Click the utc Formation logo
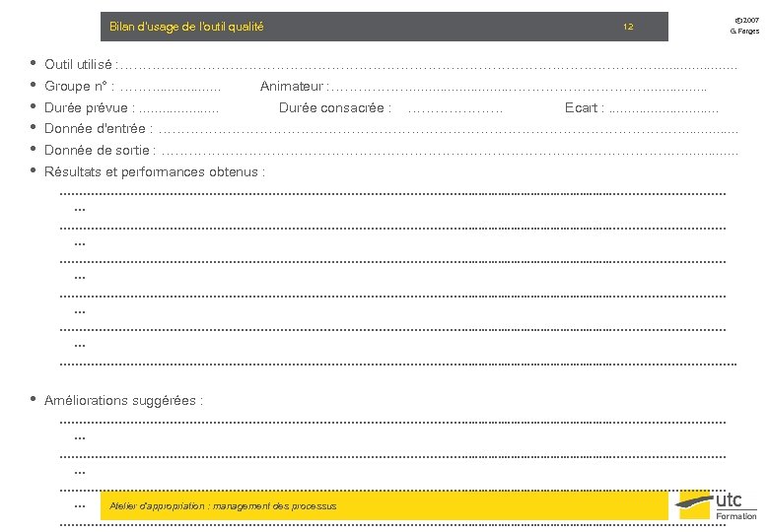769x532 pixels. point(717,505)
